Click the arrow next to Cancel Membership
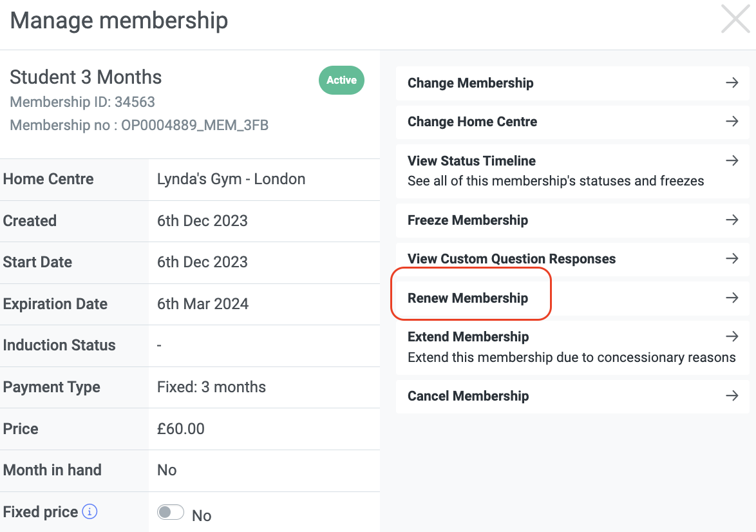Screen dimensions: 756x532 732,396
